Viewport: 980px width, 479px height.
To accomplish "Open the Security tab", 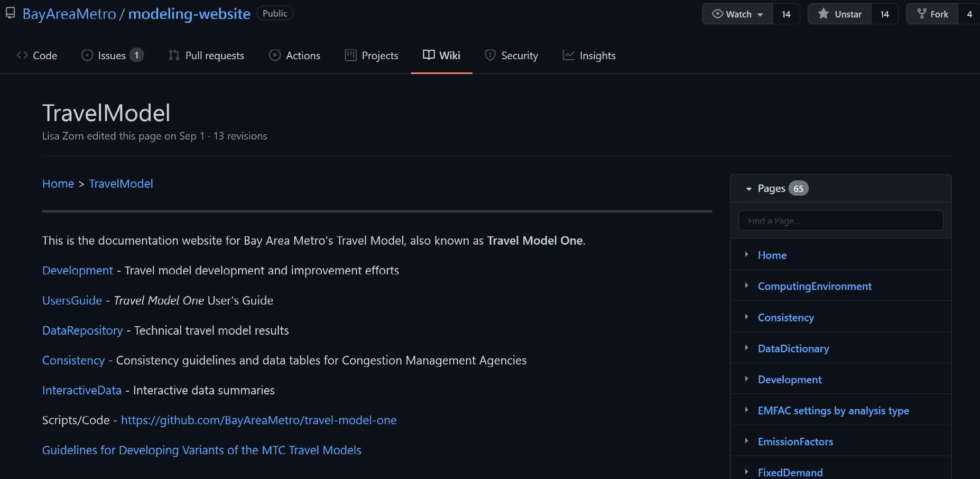I will 512,55.
